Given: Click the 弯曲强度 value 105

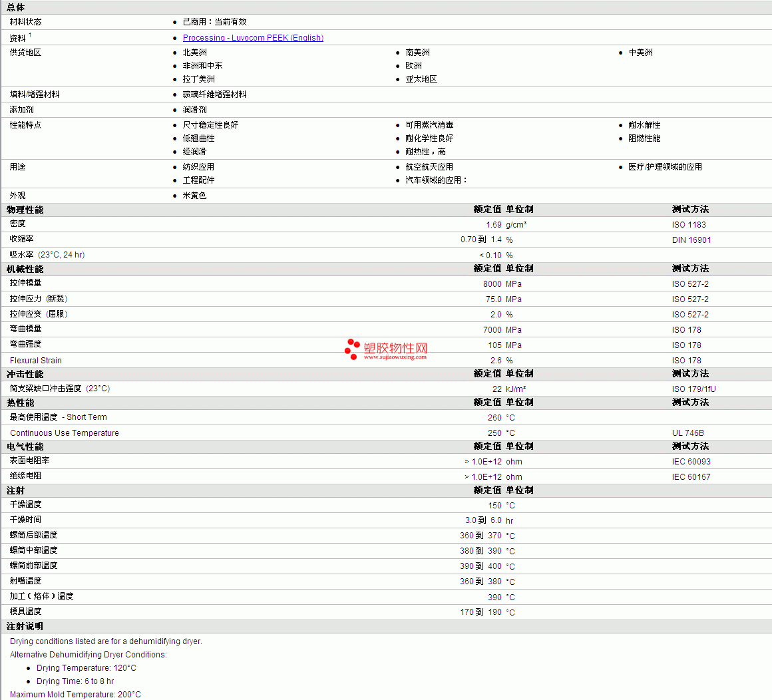Looking at the screenshot, I should point(494,345).
